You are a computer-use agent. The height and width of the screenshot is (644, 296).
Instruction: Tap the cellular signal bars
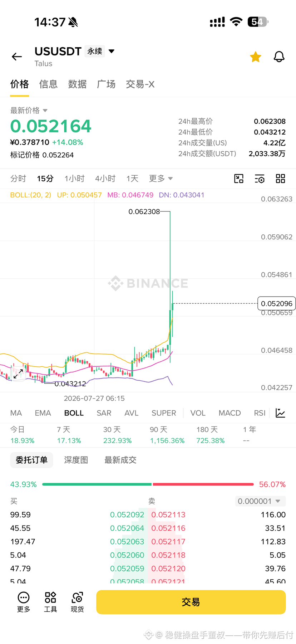click(217, 22)
